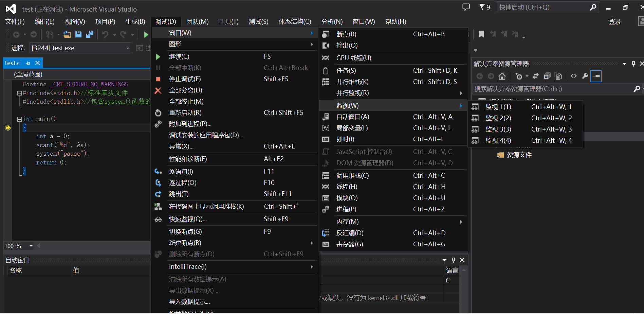Open the 输出(O) output window
The image size is (644, 314).
coord(393,46)
